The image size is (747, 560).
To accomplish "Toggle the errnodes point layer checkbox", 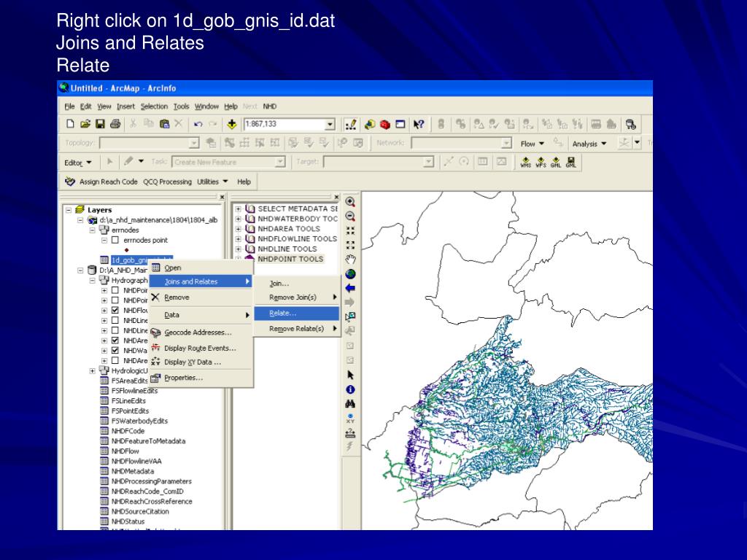I will [115, 240].
